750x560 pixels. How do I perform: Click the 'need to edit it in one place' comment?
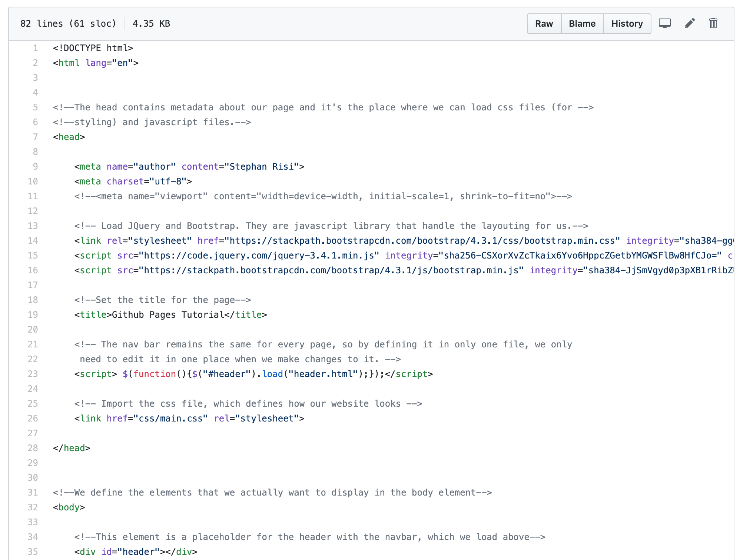pos(240,359)
